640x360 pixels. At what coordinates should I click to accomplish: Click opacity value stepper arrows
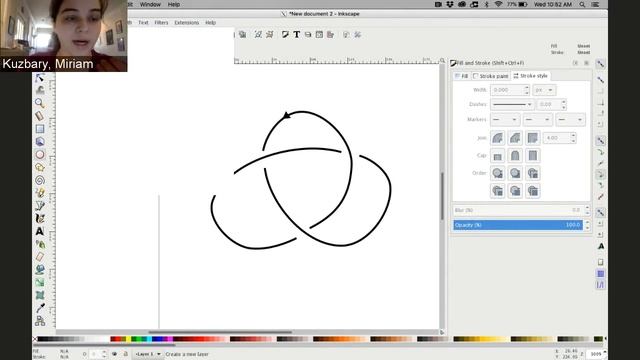(x=587, y=225)
